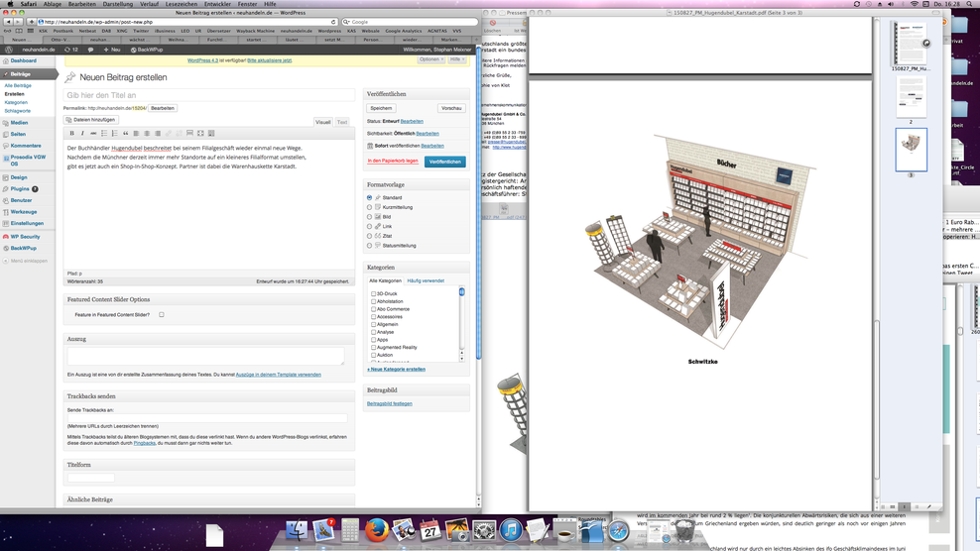This screenshot has height=551, width=980.
Task: Open the post Vorschau preview
Action: (451, 108)
